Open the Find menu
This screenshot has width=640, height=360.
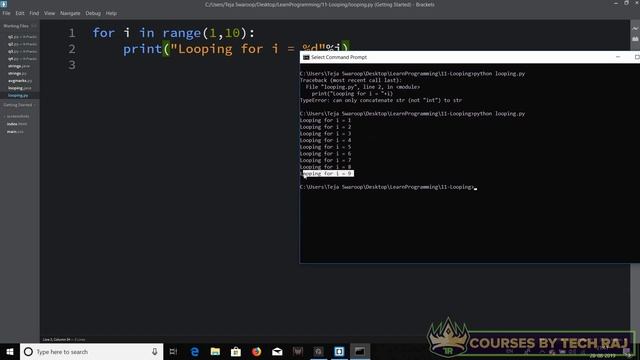coord(34,13)
